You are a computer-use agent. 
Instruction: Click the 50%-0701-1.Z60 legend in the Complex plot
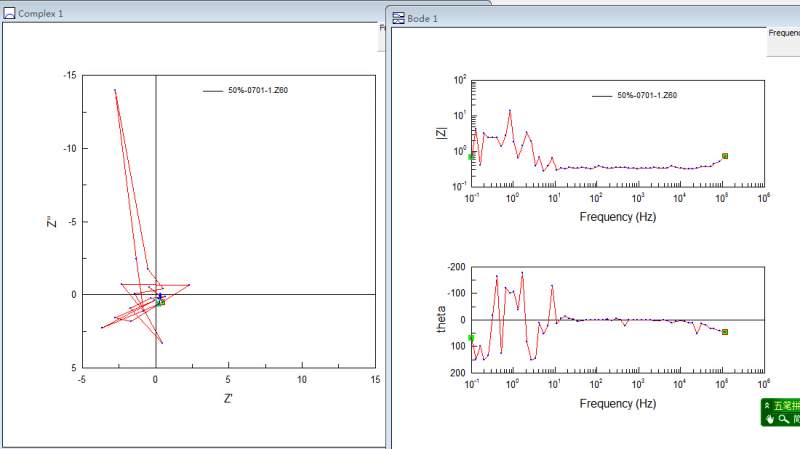(258, 90)
